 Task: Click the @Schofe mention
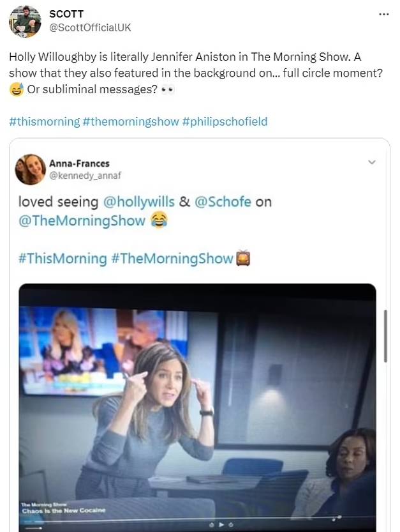pyautogui.click(x=223, y=202)
